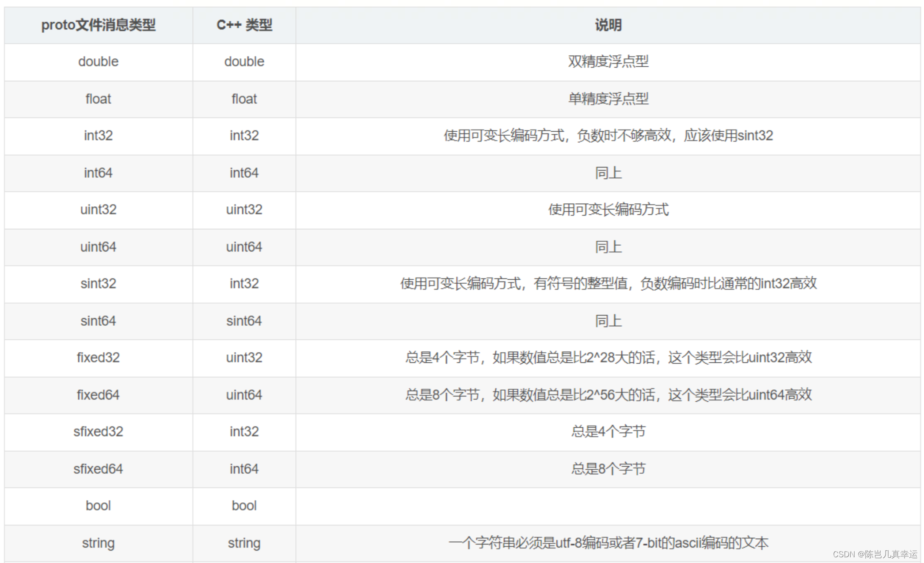Click '总是8个字节' in the sfixed64 row
This screenshot has width=924, height=563.
tap(608, 469)
